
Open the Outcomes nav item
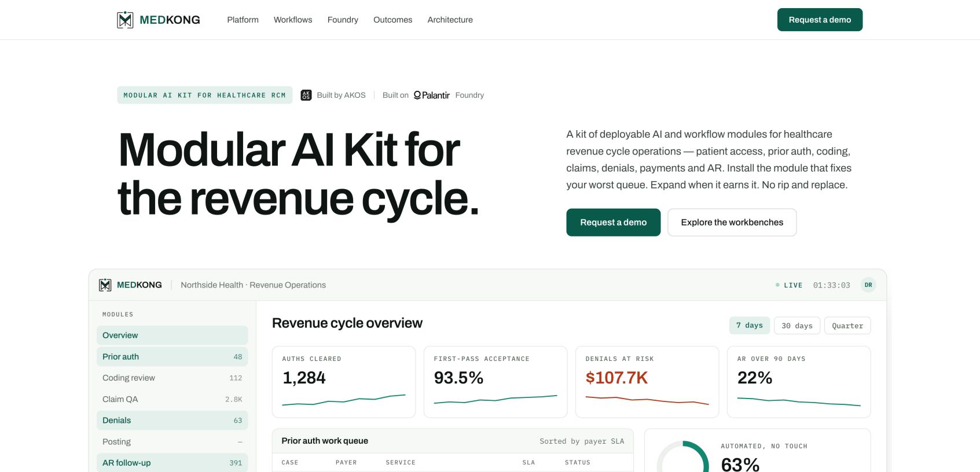coord(393,20)
